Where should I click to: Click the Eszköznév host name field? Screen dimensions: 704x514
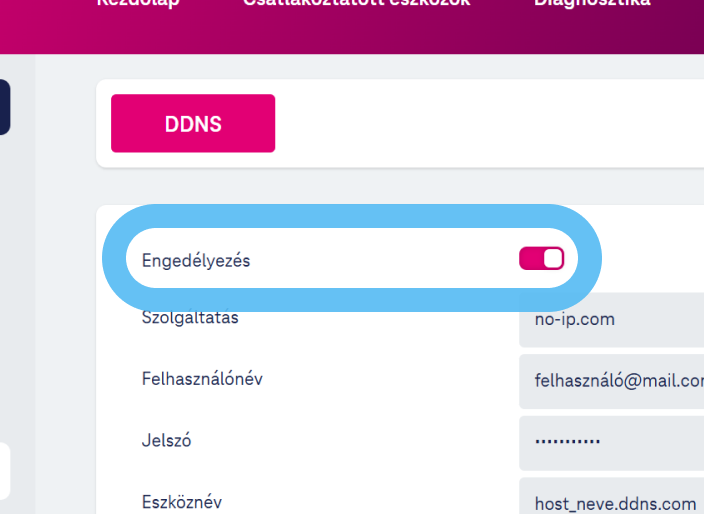(x=610, y=500)
